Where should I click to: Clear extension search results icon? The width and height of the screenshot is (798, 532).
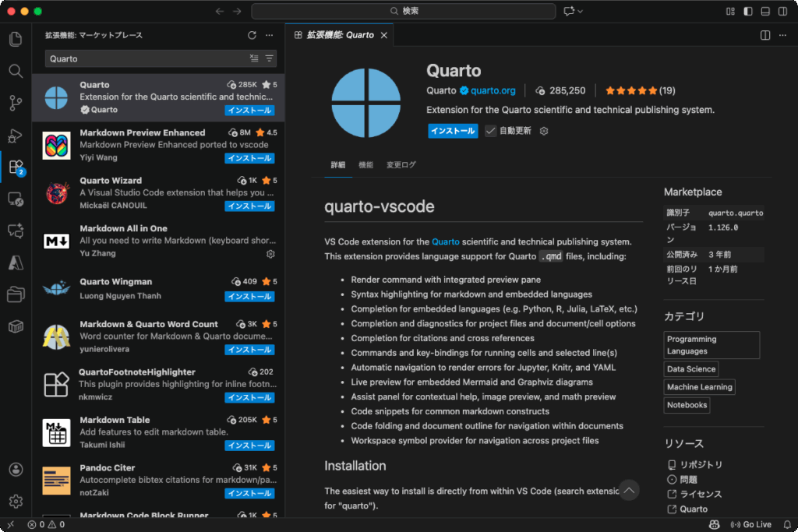pyautogui.click(x=254, y=58)
